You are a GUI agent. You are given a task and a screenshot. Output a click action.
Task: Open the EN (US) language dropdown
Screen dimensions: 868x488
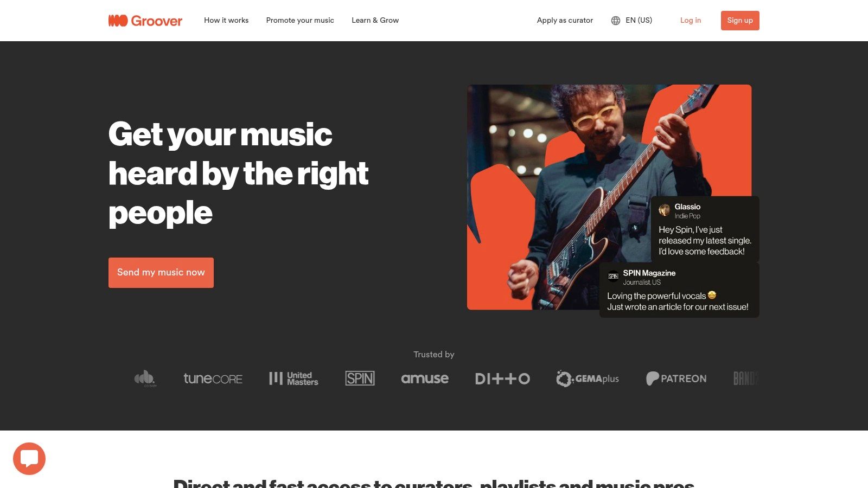pyautogui.click(x=631, y=21)
